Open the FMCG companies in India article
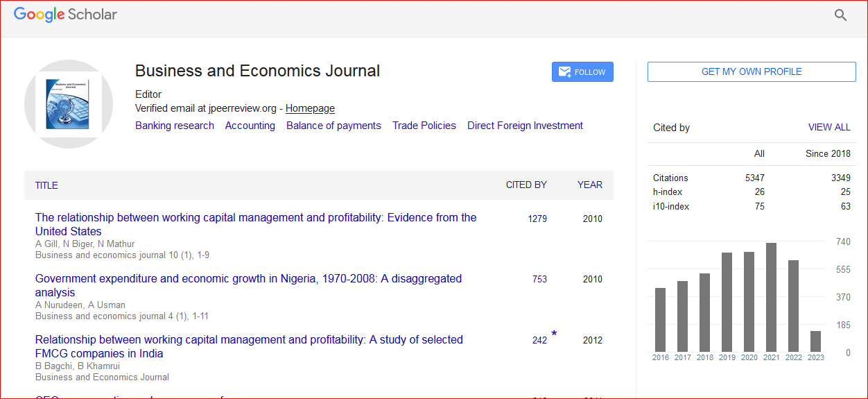868x399 pixels. click(x=249, y=340)
